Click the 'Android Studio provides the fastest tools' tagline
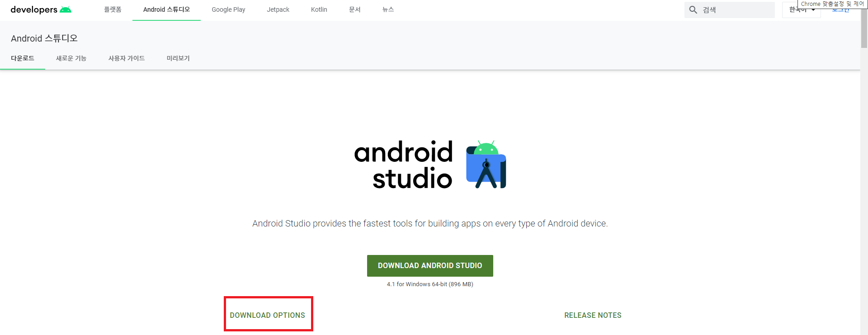This screenshot has height=335, width=868. [430, 223]
